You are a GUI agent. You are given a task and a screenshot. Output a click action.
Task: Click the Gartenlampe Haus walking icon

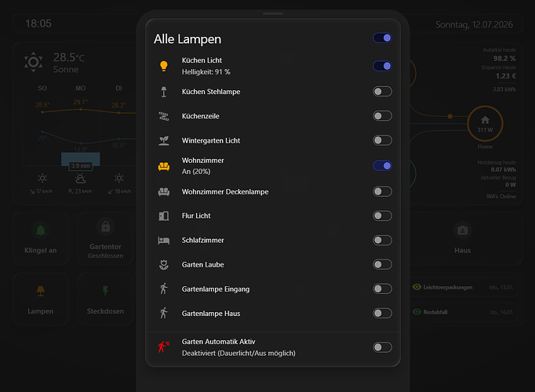pyautogui.click(x=164, y=313)
